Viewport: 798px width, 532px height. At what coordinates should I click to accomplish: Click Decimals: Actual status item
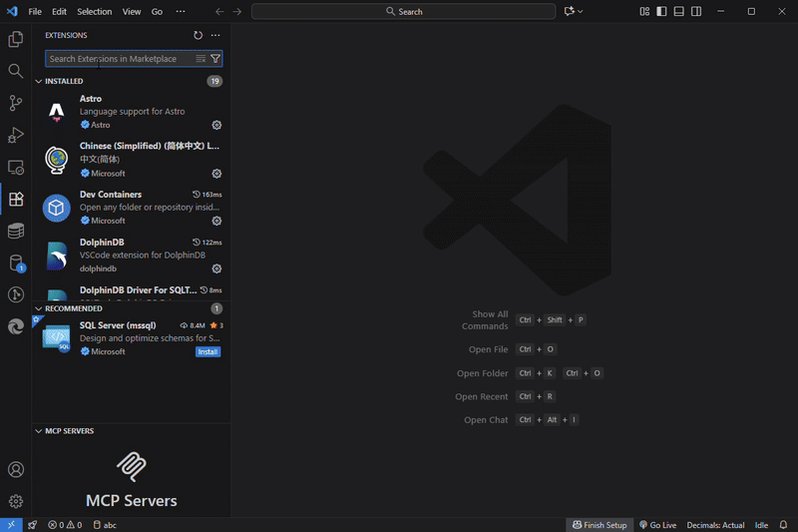pos(716,525)
